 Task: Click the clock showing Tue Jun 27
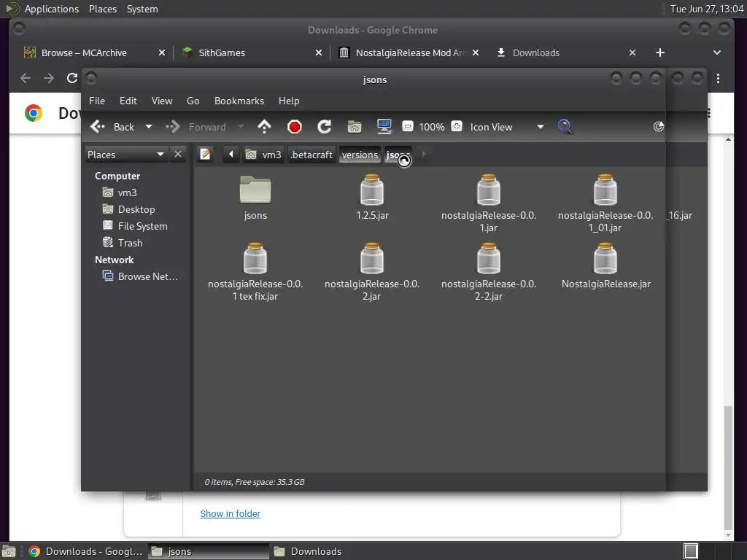(x=707, y=9)
